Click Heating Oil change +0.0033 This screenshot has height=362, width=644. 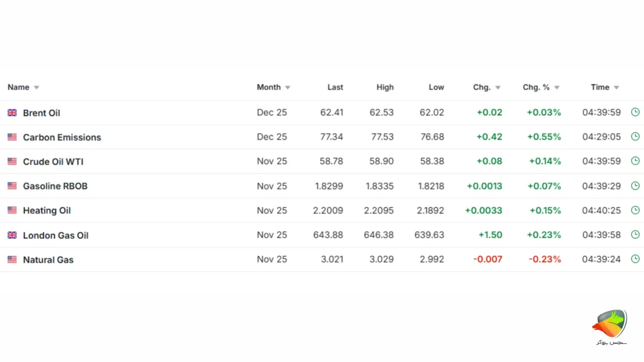coord(484,210)
